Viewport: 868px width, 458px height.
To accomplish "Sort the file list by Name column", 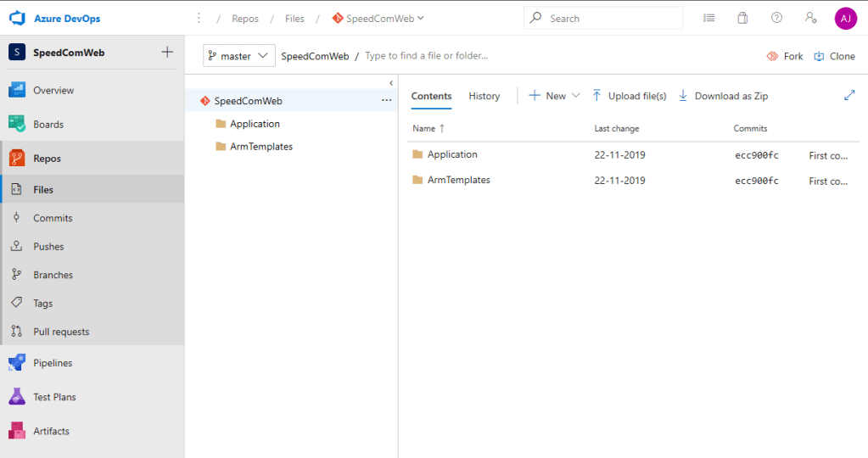I will tap(423, 128).
